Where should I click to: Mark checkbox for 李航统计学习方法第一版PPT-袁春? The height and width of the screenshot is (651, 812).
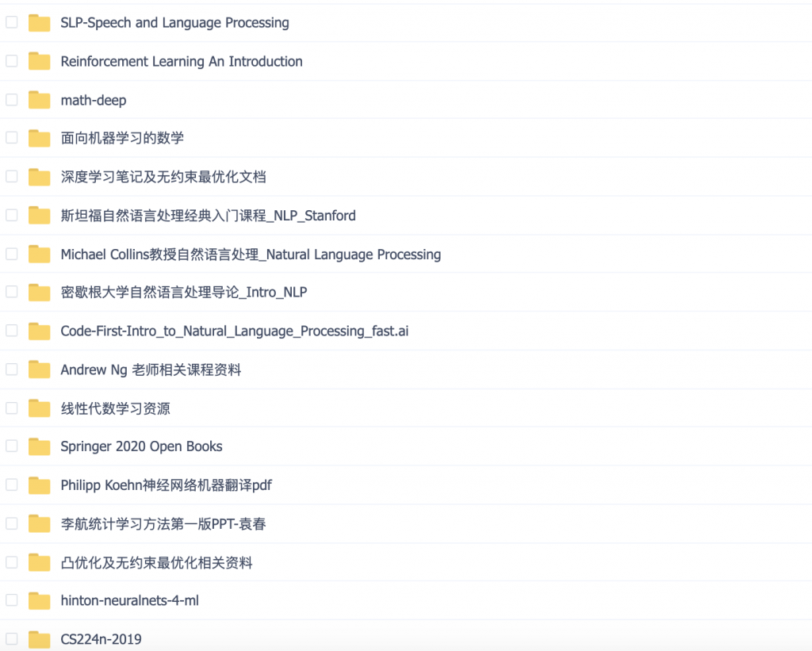pyautogui.click(x=12, y=523)
